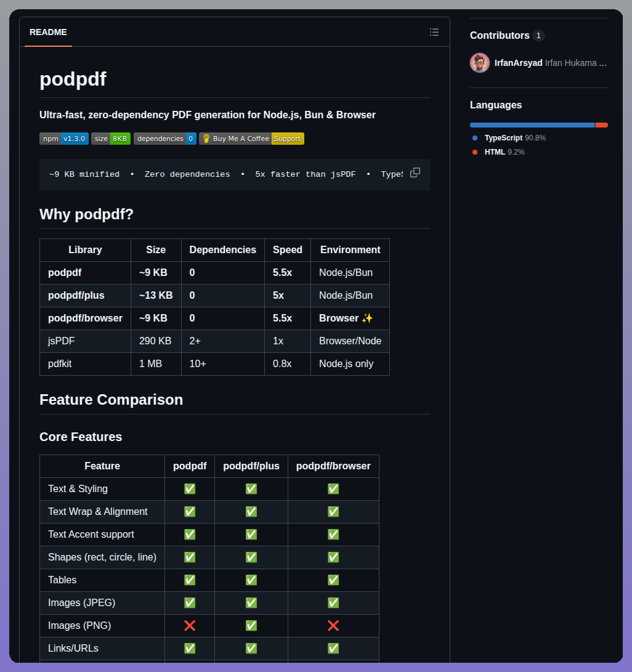The image size is (632, 672).
Task: Click the blue TypeScript segment of language bar
Action: 532,125
